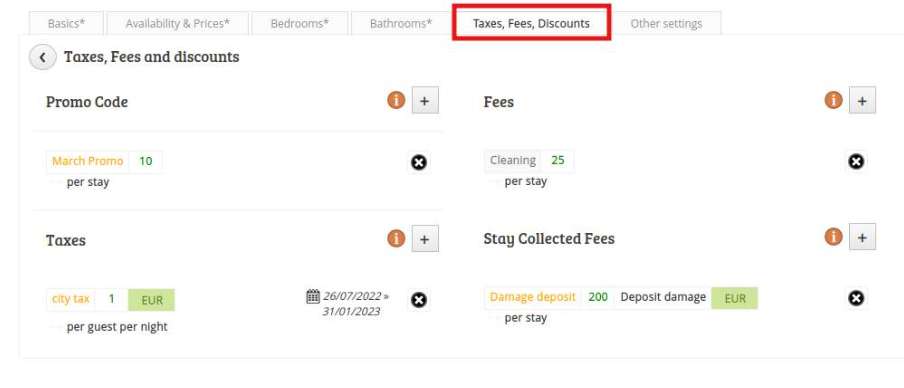Delete the city tax entry

419,300
